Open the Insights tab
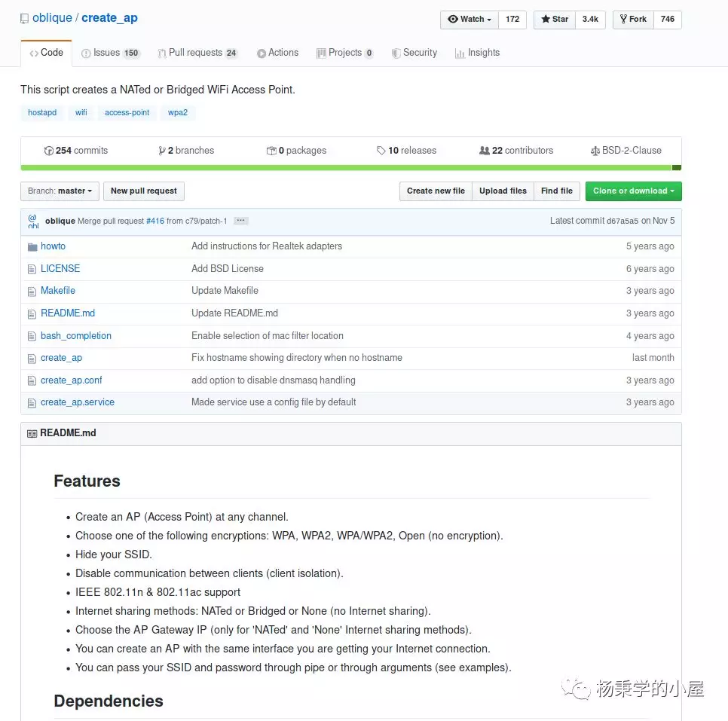This screenshot has height=721, width=728. (477, 53)
